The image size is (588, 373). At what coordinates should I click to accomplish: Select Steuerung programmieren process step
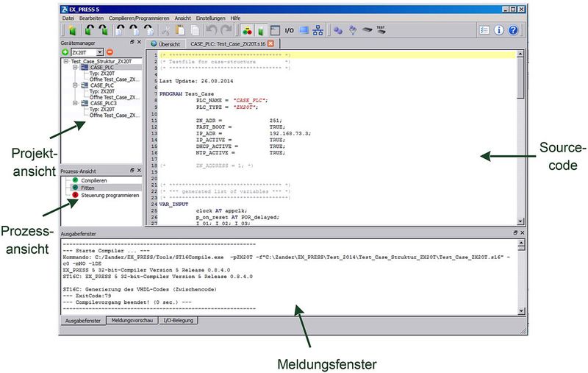click(110, 195)
